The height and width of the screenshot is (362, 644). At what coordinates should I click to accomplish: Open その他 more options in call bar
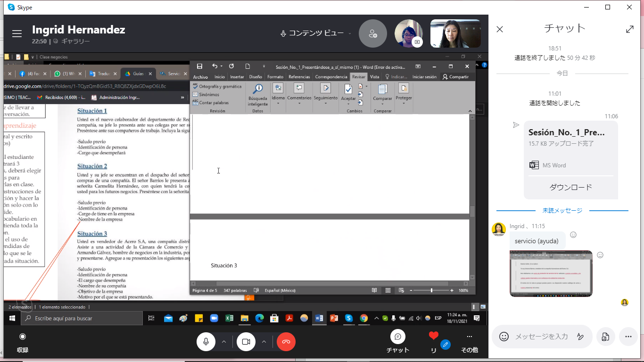[469, 342]
